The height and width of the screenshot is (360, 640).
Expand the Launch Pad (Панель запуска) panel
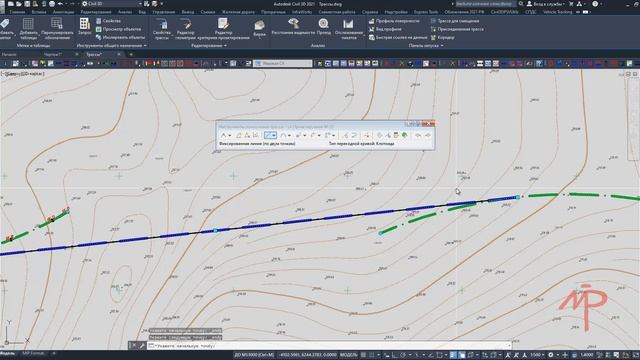click(426, 46)
